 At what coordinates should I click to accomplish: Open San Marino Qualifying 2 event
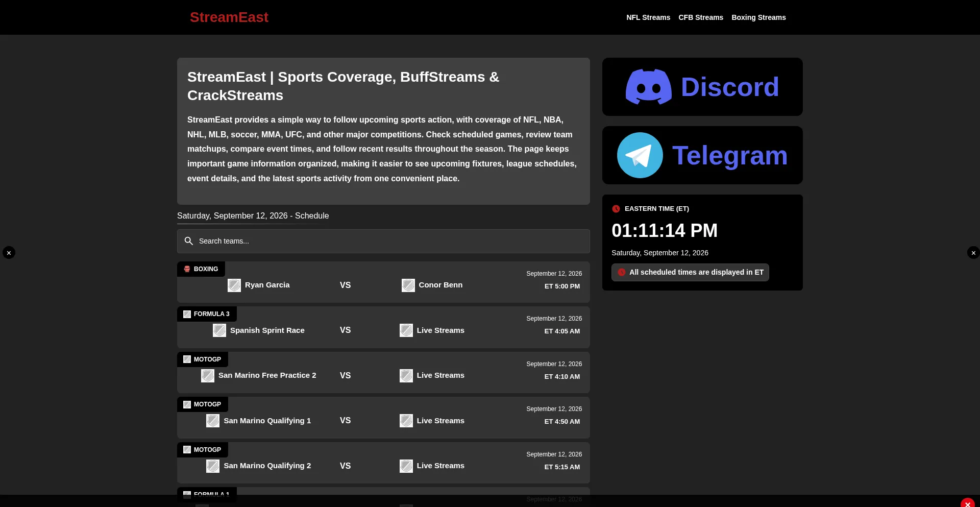click(x=267, y=466)
